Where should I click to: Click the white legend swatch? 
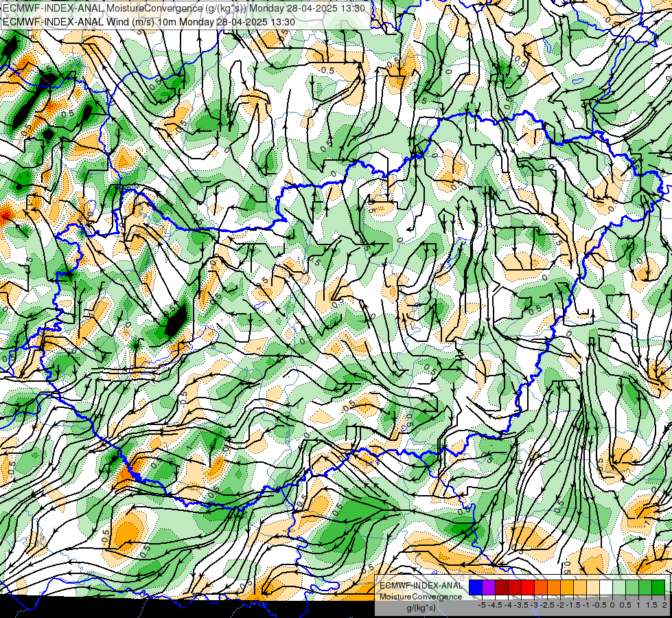point(606,587)
